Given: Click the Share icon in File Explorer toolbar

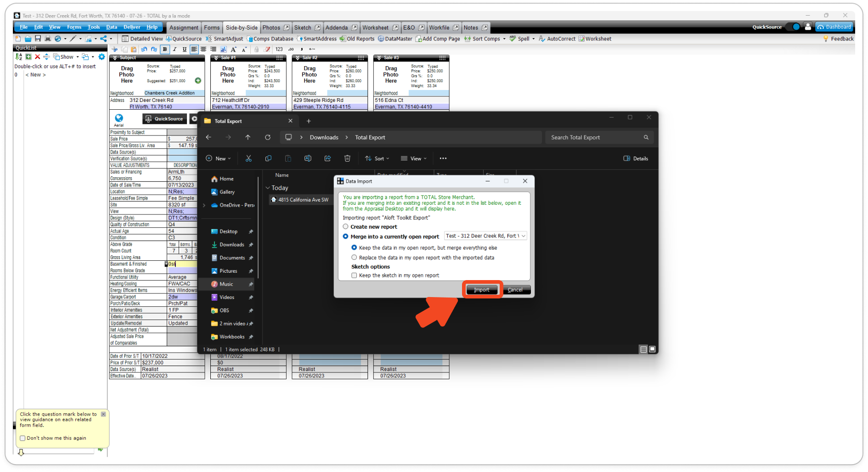Looking at the screenshot, I should click(327, 158).
